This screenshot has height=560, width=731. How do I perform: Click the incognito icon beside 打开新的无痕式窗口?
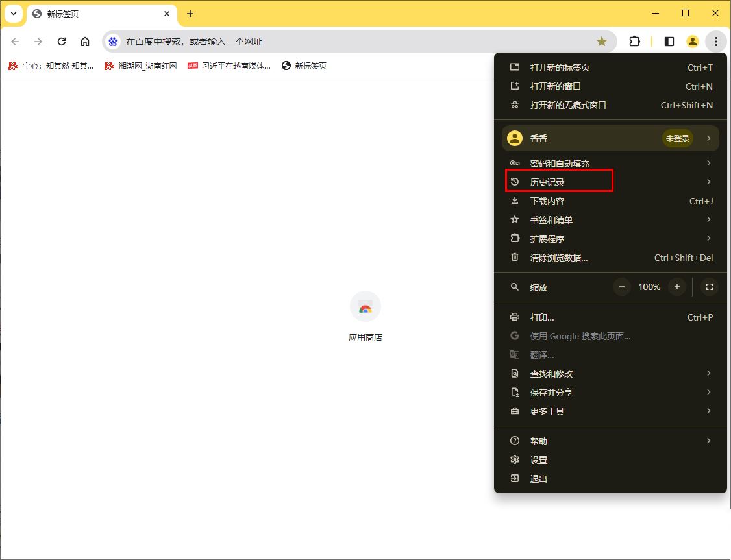pyautogui.click(x=515, y=105)
